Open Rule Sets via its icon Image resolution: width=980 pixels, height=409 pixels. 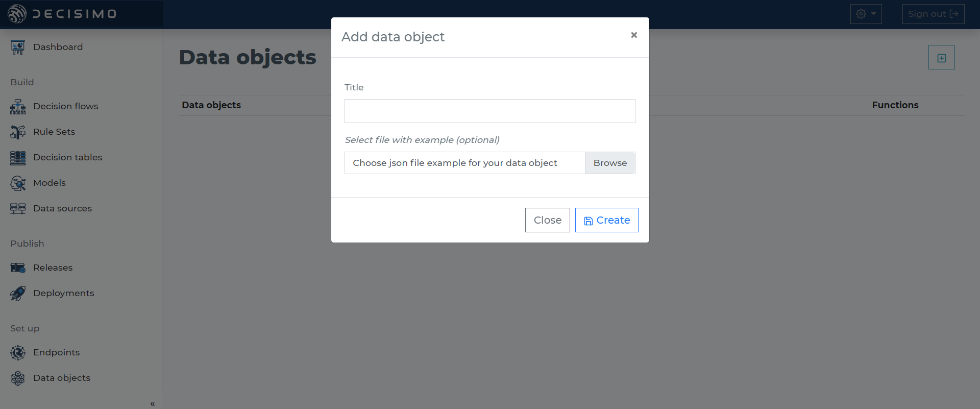(18, 132)
